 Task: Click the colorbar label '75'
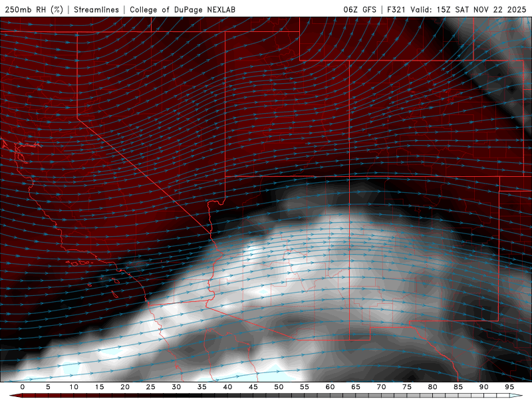pyautogui.click(x=407, y=387)
